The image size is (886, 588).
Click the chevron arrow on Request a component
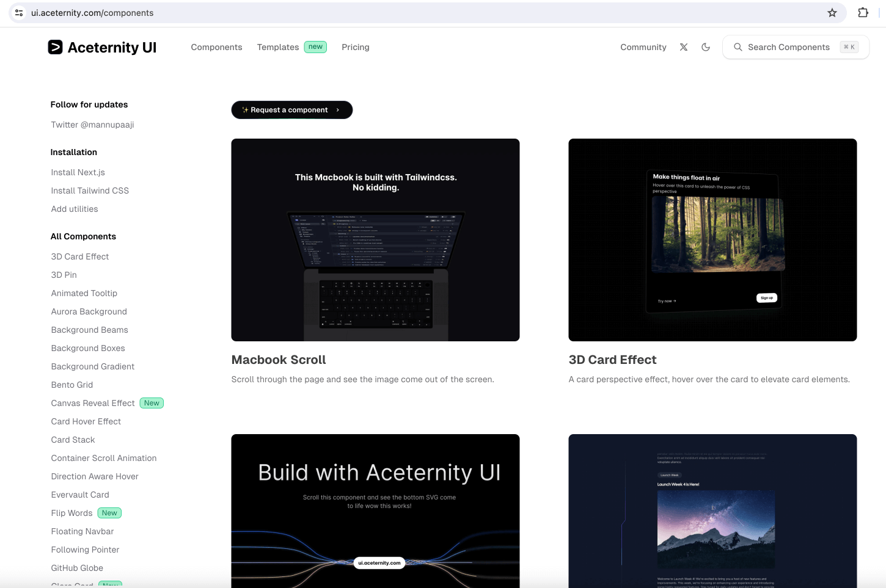coord(338,110)
